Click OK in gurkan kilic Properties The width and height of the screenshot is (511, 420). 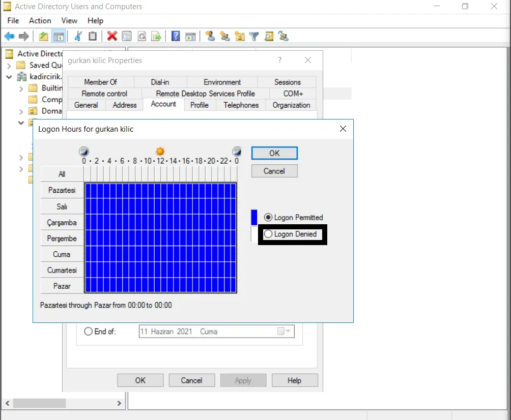140,380
